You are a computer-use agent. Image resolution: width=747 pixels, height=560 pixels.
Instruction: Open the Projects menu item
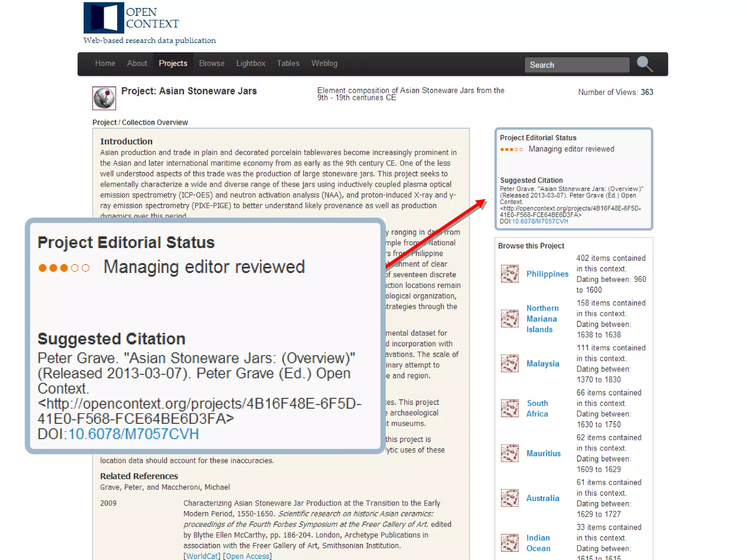173,63
